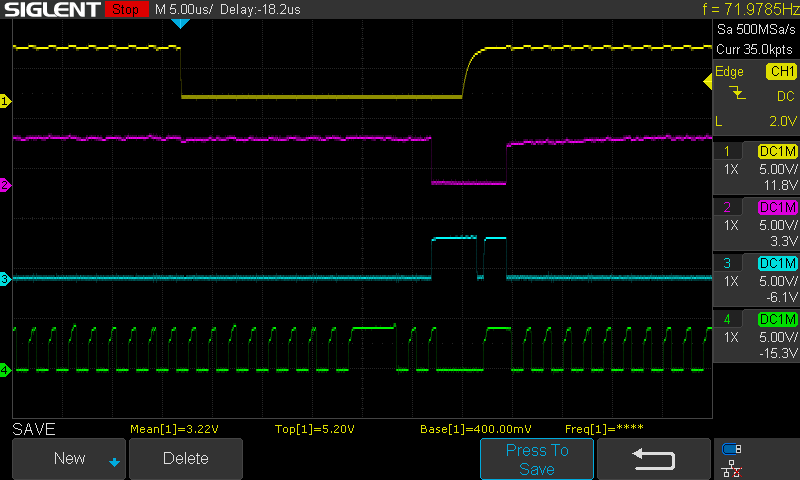The height and width of the screenshot is (480, 800).
Task: Click the Delete button
Action: 186,459
